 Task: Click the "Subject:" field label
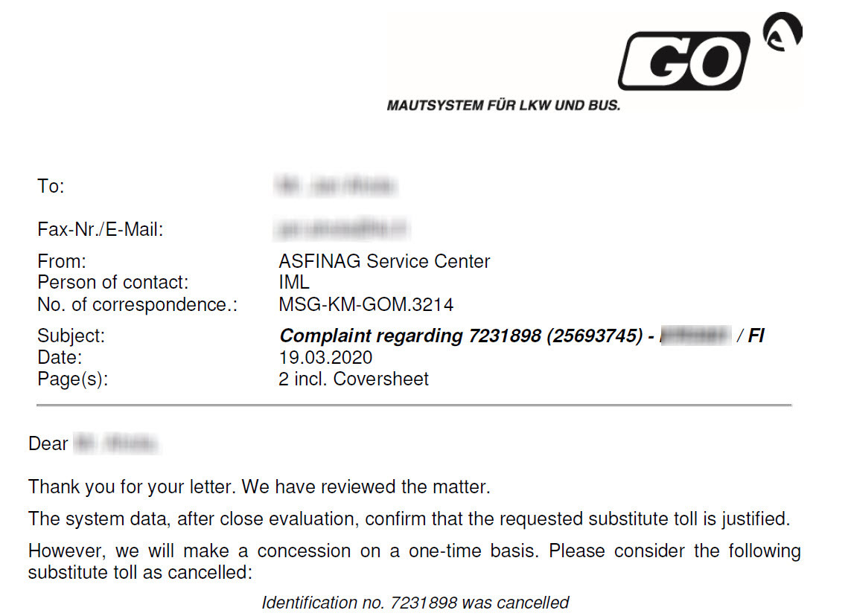click(71, 336)
